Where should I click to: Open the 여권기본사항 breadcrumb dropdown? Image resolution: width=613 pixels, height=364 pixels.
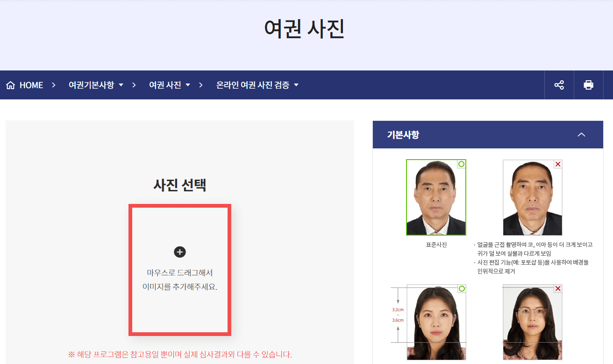click(x=96, y=84)
